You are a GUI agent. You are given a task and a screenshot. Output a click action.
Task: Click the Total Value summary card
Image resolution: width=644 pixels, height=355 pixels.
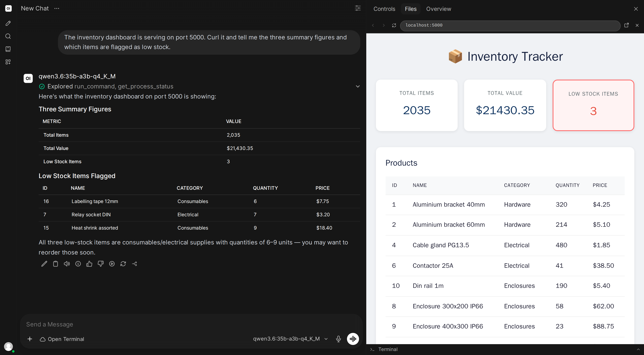(505, 105)
